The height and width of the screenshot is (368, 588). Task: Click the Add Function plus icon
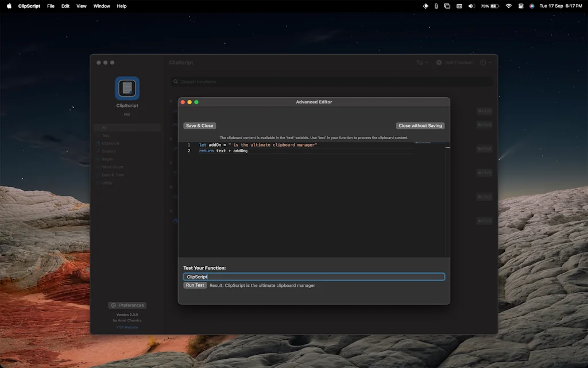(439, 62)
